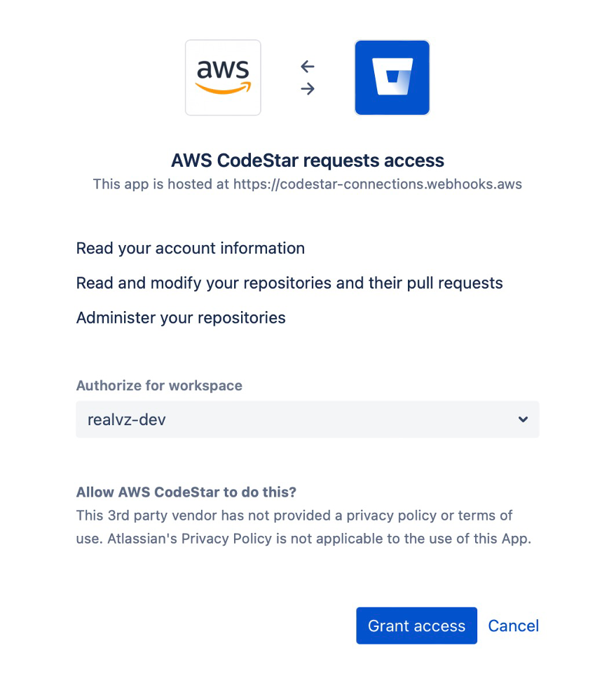616x697 pixels.
Task: Click the chevron on the workspace selector
Action: coord(523,419)
